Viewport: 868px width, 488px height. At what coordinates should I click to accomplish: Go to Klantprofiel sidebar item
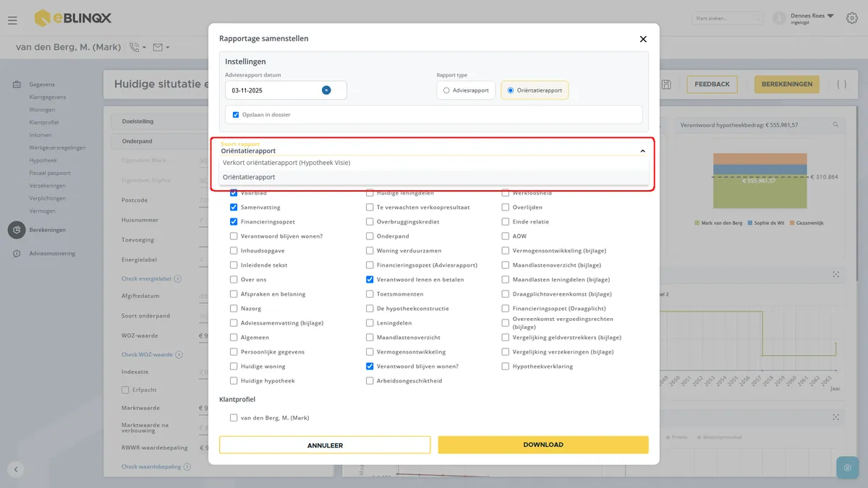[44, 122]
